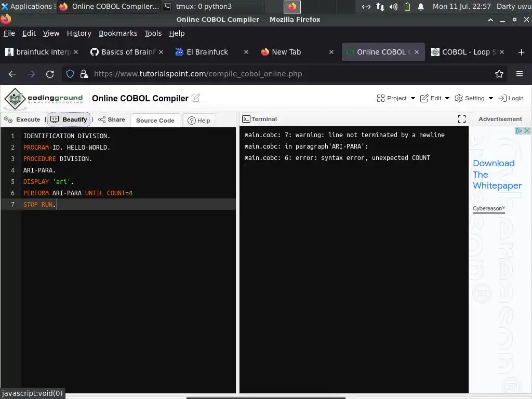Click code line 6 PERFORM ARI-PARA
The width and height of the screenshot is (532, 399).
[78, 193]
